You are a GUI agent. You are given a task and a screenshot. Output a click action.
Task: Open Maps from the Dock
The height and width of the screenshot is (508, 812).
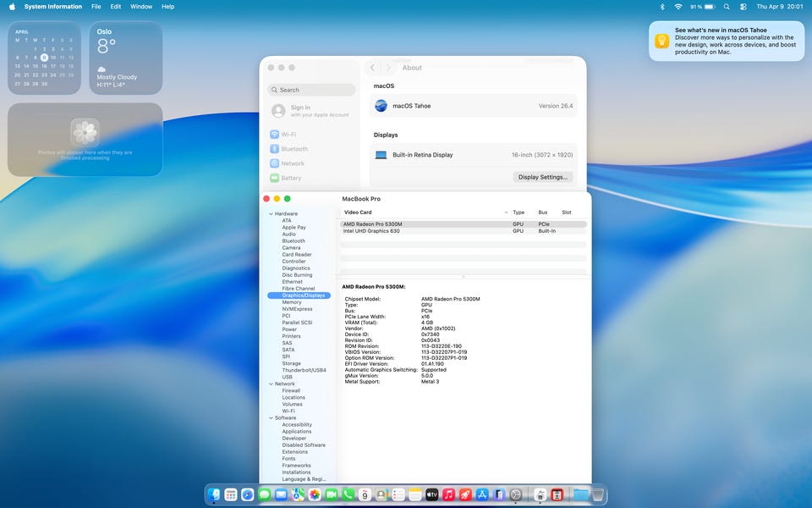coord(298,494)
